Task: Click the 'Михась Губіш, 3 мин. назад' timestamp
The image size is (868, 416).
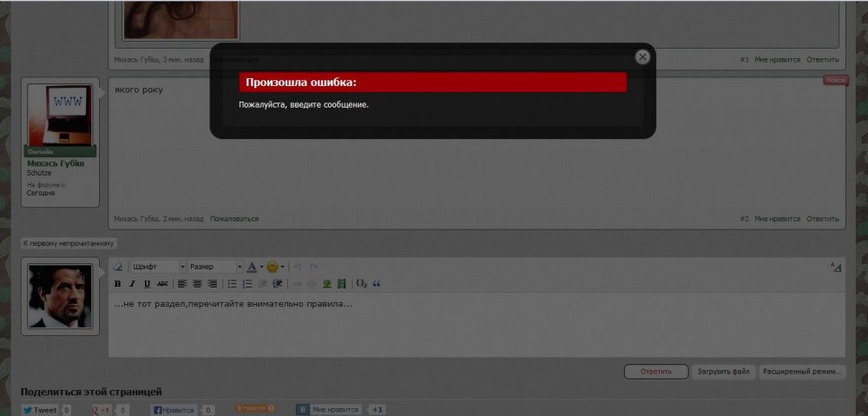Action: (159, 59)
